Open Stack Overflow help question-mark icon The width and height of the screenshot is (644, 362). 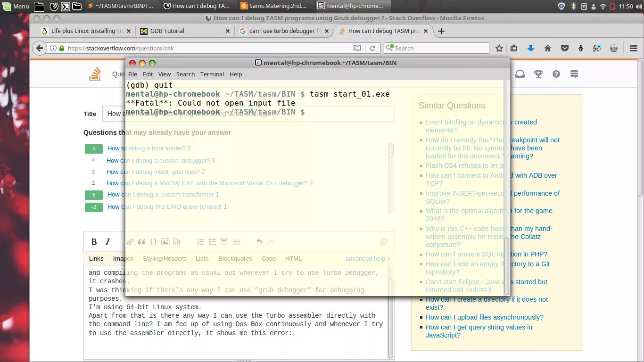(556, 74)
